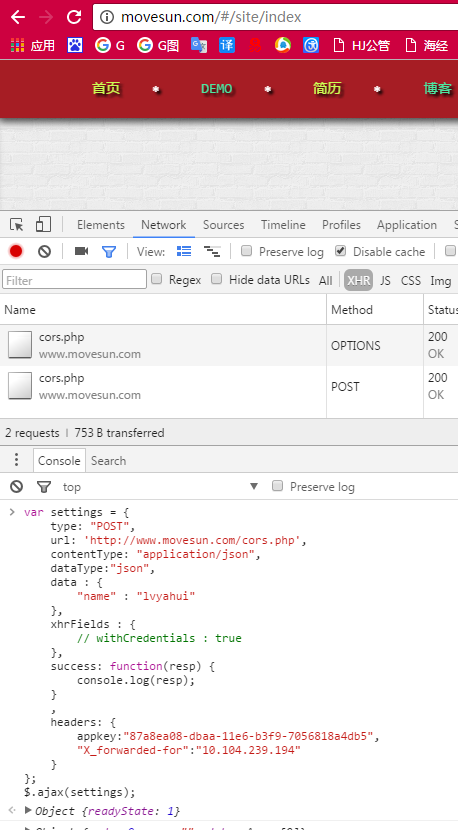The image size is (458, 830).
Task: Check the Hide data URLs checkbox
Action: [x=216, y=278]
